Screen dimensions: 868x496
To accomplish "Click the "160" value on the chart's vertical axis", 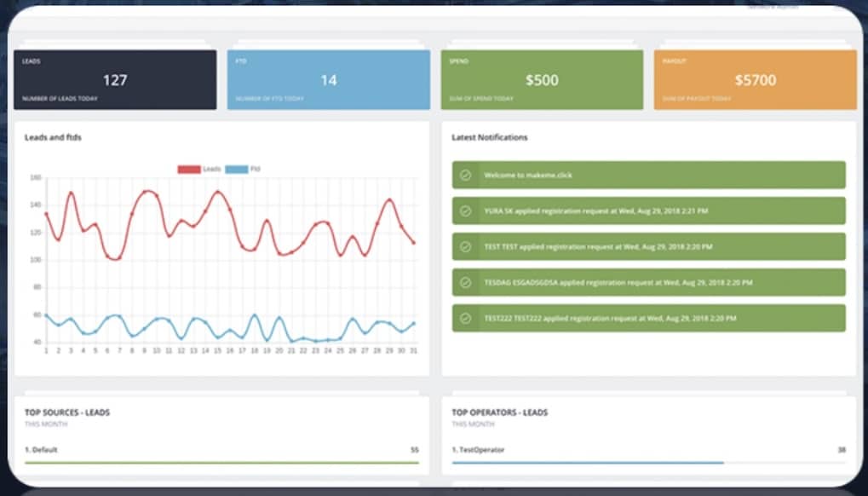I will (x=36, y=178).
